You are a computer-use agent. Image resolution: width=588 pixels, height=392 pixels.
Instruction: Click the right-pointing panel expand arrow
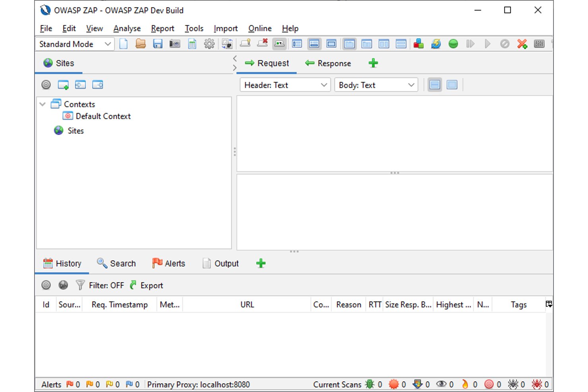pyautogui.click(x=235, y=68)
